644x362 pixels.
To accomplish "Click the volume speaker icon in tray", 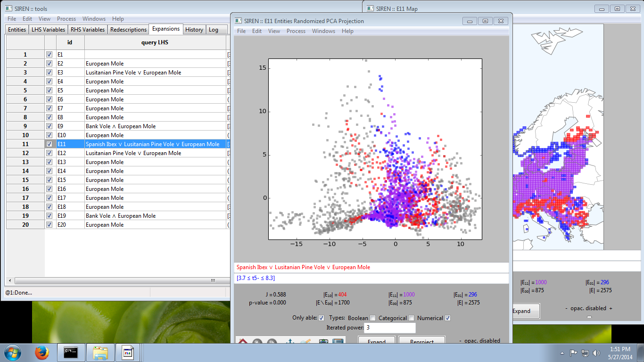I will point(596,353).
